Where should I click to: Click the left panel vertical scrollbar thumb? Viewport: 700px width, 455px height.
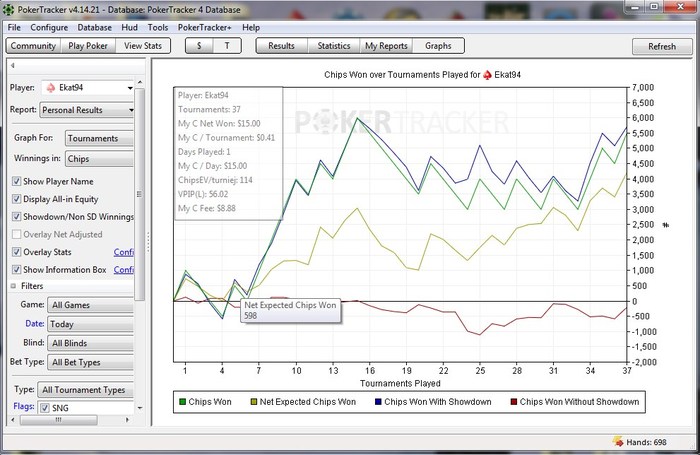click(140, 194)
